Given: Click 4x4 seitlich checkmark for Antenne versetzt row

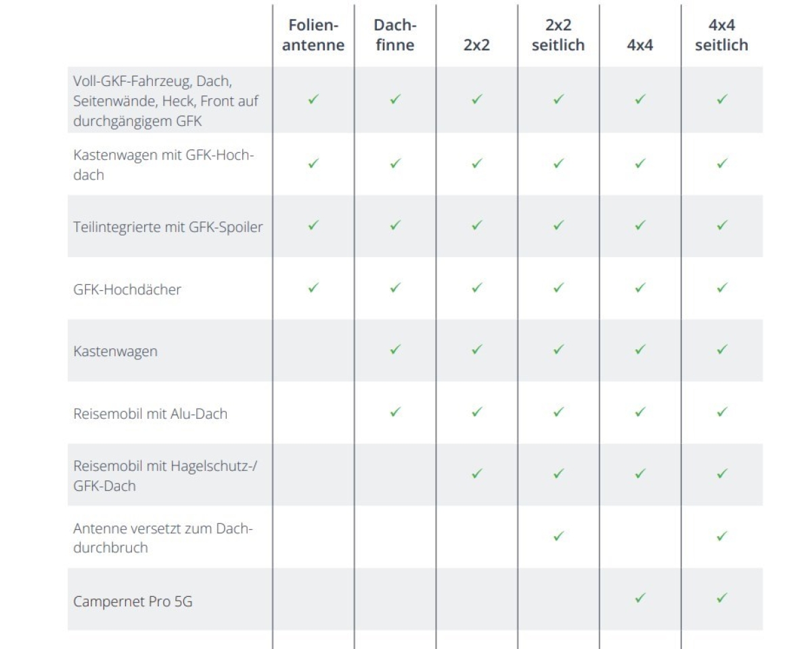Looking at the screenshot, I should coord(722,536).
